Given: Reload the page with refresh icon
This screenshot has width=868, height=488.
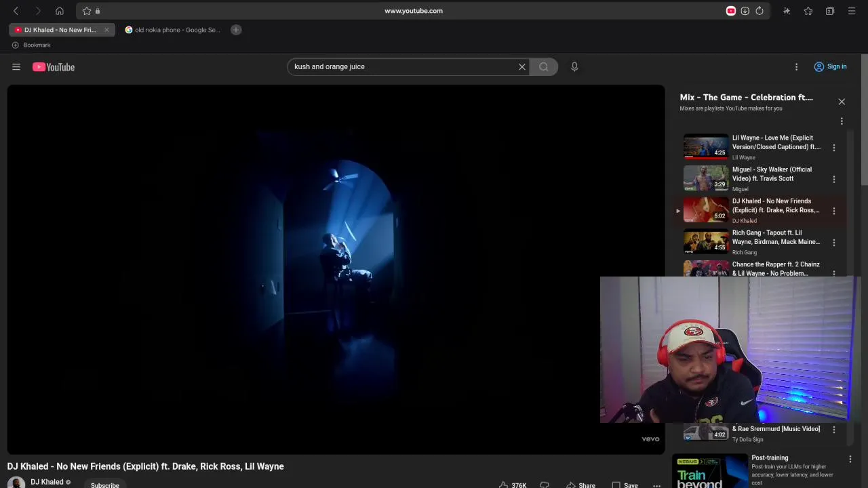Looking at the screenshot, I should [x=759, y=11].
